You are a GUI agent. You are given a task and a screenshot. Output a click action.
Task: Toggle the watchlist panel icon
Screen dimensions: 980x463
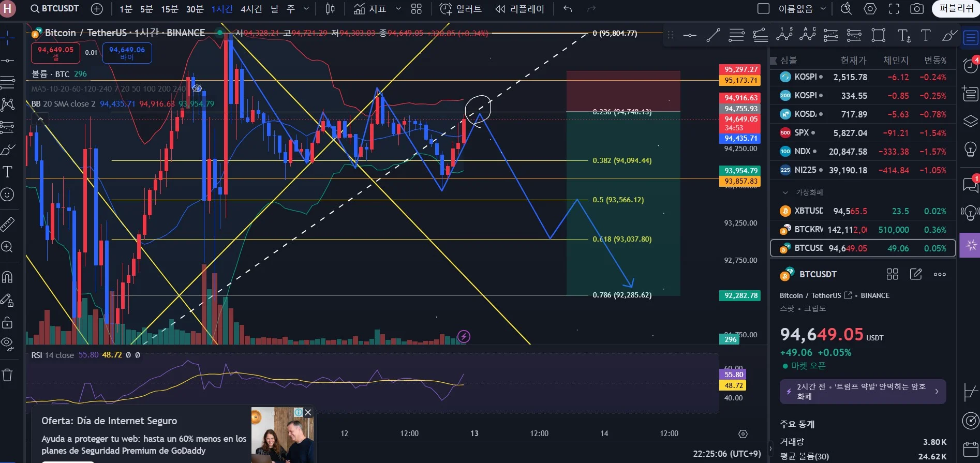pyautogui.click(x=970, y=37)
